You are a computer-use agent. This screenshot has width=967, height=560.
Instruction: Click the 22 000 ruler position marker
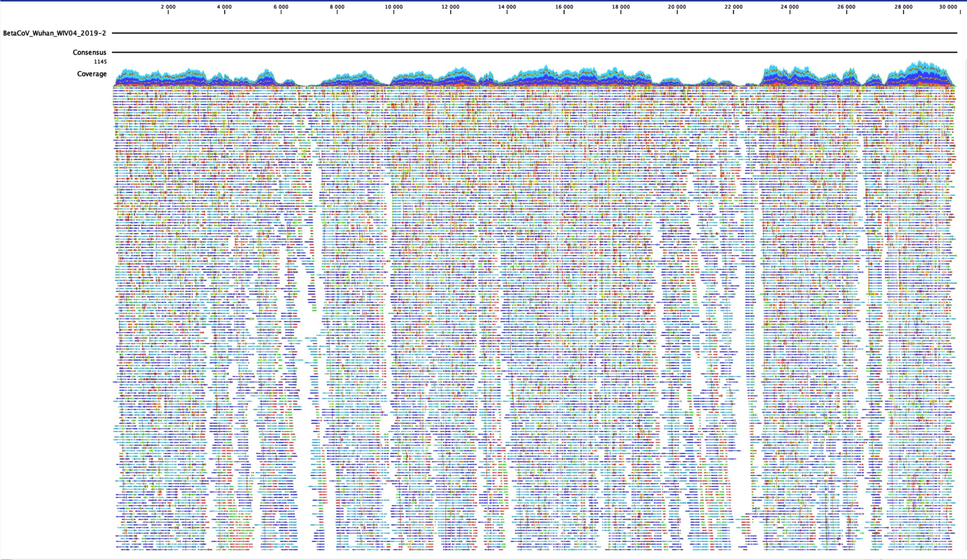click(733, 7)
